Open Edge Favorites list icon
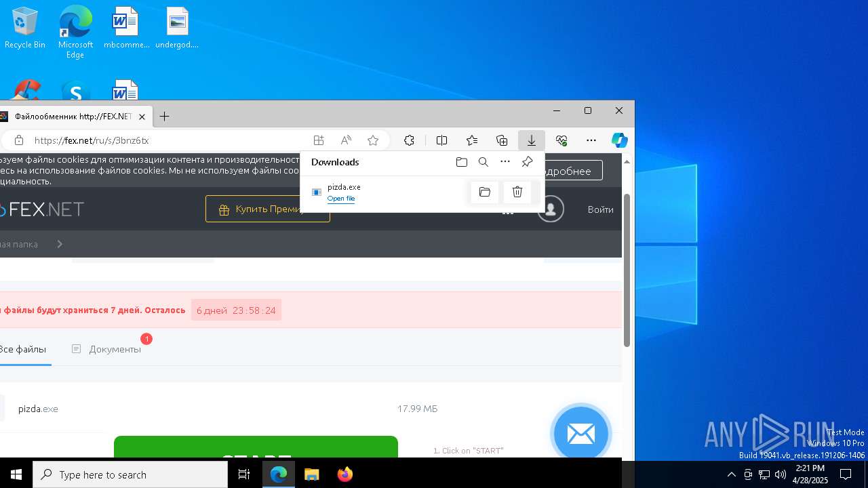The image size is (868, 488). click(x=472, y=140)
